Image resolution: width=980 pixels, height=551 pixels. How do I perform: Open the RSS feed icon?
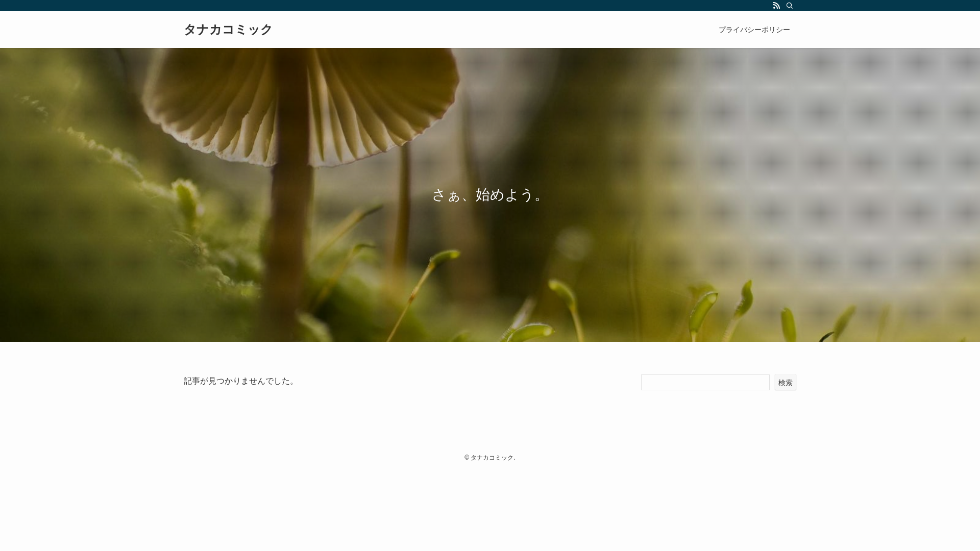[x=776, y=6]
